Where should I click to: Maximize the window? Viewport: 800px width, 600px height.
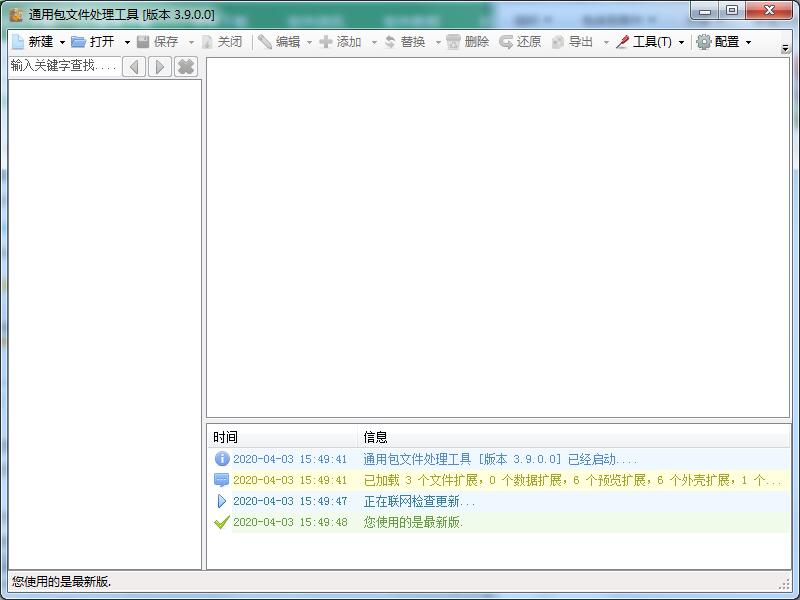pyautogui.click(x=732, y=11)
